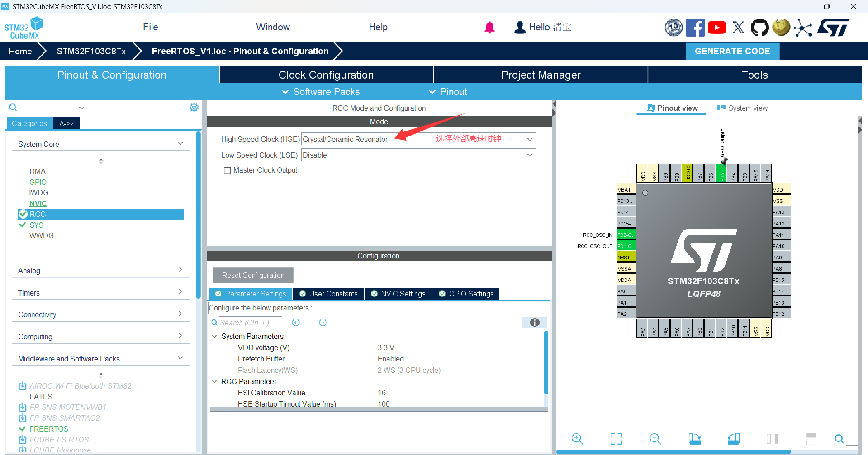Open the notification bell alerts

pos(489,28)
